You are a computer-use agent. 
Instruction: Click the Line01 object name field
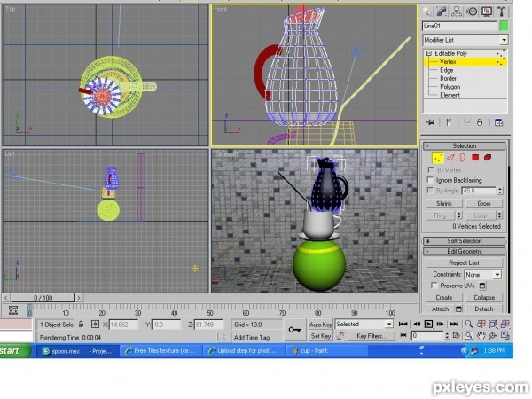point(459,26)
